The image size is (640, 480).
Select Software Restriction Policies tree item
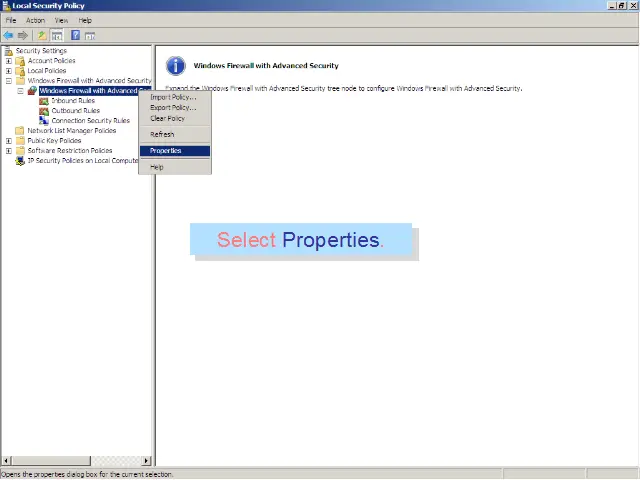tap(70, 151)
